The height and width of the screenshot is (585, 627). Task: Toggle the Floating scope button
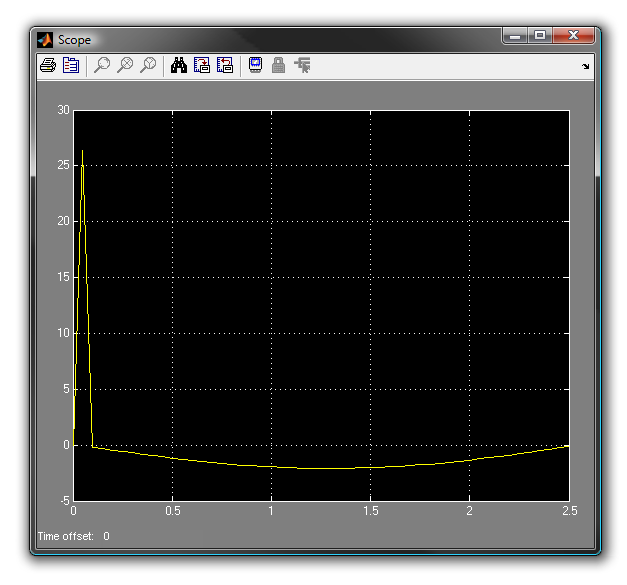coord(255,66)
